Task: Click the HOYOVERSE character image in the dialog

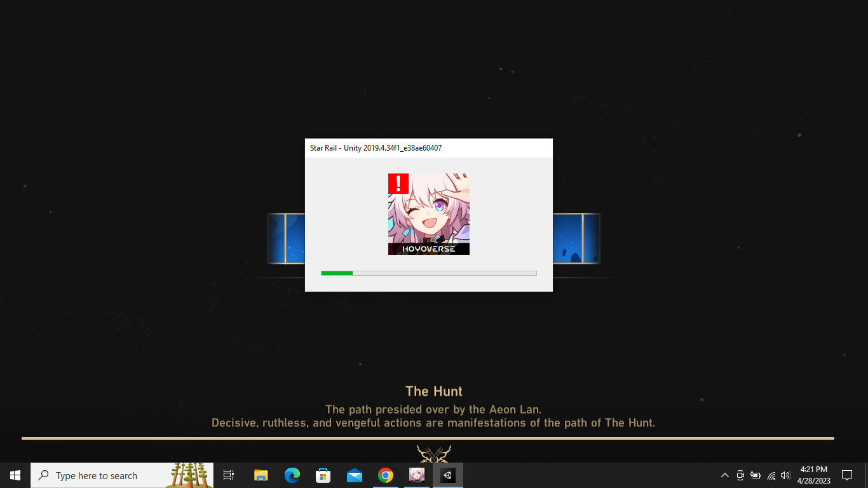Action: click(x=428, y=213)
